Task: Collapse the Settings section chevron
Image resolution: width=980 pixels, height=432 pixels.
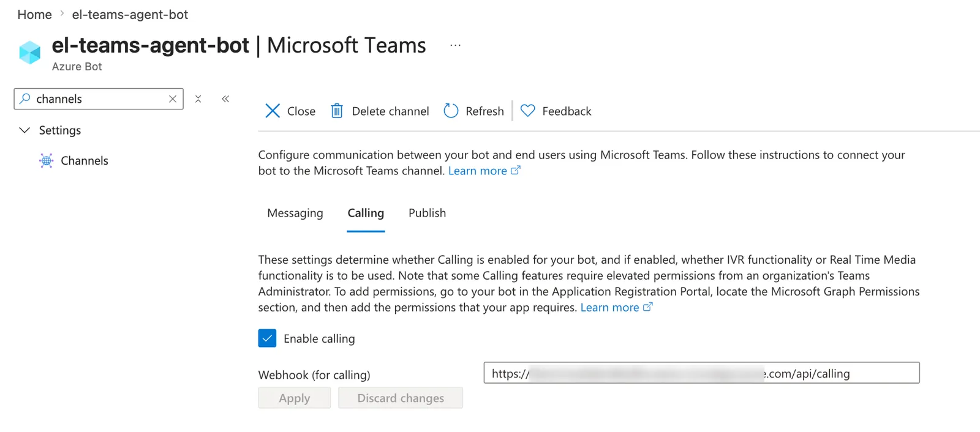Action: (x=24, y=130)
